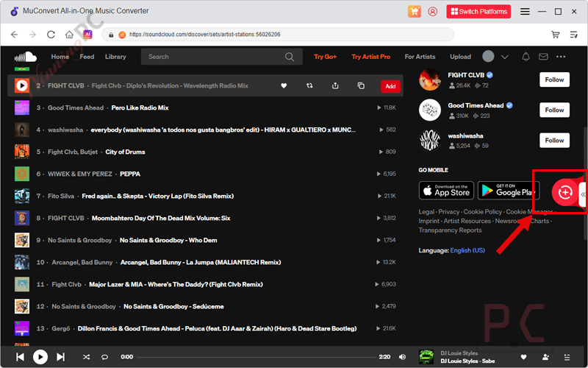Click the red add-to-conversion floating button

point(564,192)
